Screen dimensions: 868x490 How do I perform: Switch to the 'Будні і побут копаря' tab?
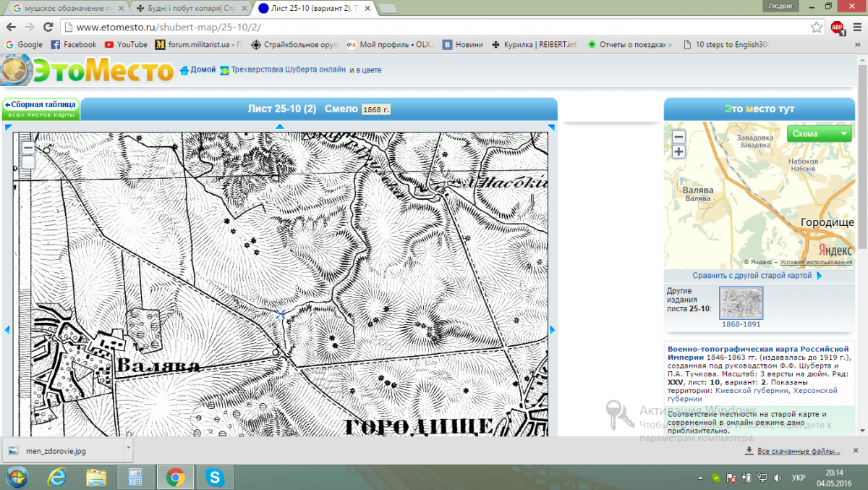(x=188, y=8)
